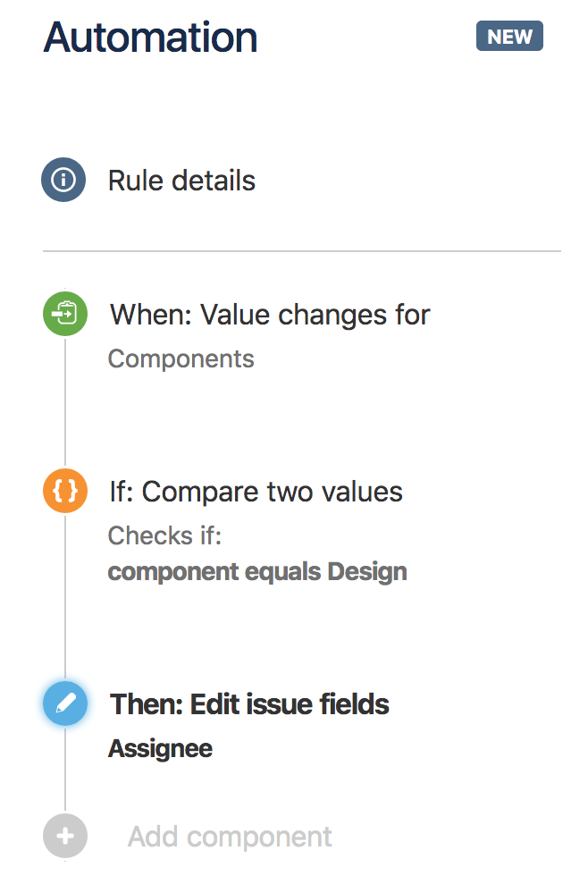Open the Automation heading
Image resolution: width=588 pixels, height=876 pixels.
coord(149,37)
